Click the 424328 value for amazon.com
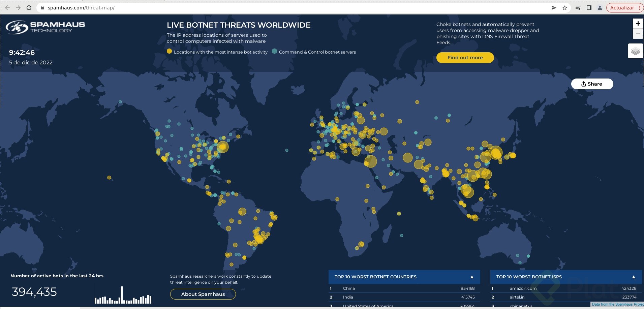Image resolution: width=644 pixels, height=309 pixels. click(x=629, y=288)
